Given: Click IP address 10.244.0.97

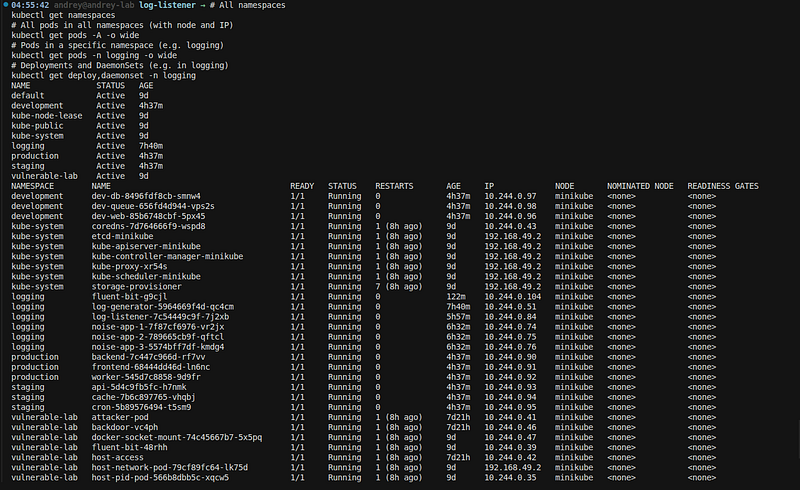Looking at the screenshot, I should pos(510,196).
